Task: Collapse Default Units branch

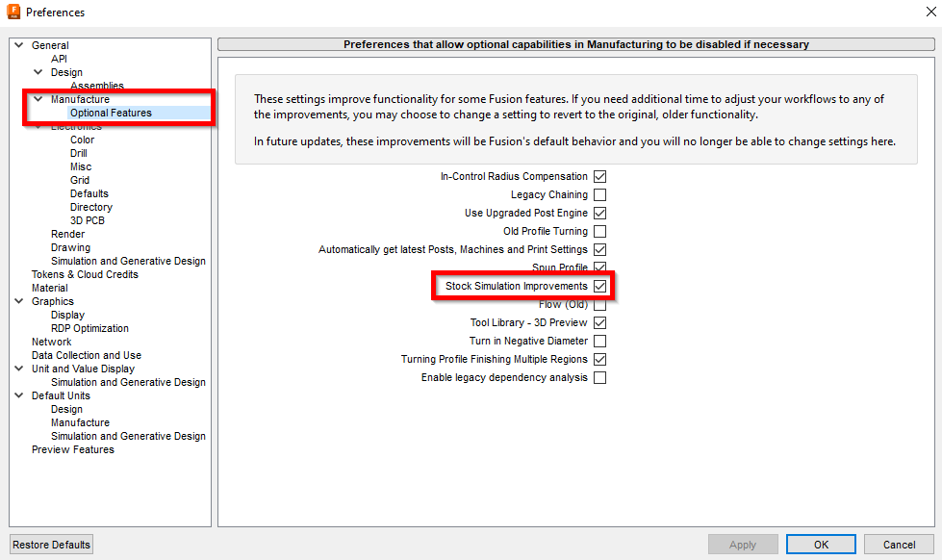Action: pyautogui.click(x=17, y=395)
